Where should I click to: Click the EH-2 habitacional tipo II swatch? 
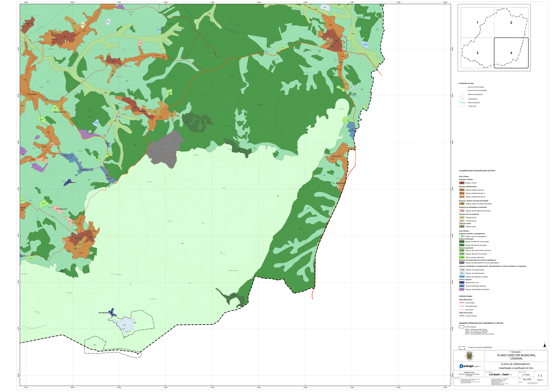coord(462,193)
